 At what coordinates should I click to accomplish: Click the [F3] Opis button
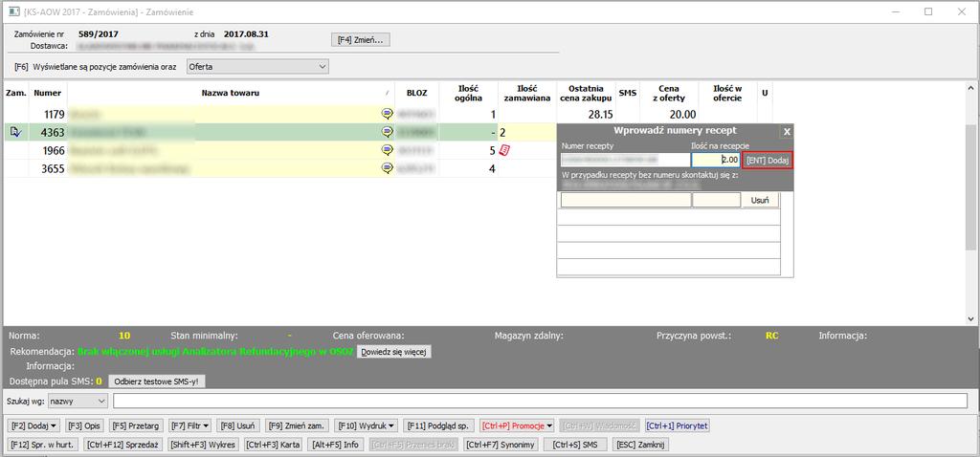[x=85, y=425]
